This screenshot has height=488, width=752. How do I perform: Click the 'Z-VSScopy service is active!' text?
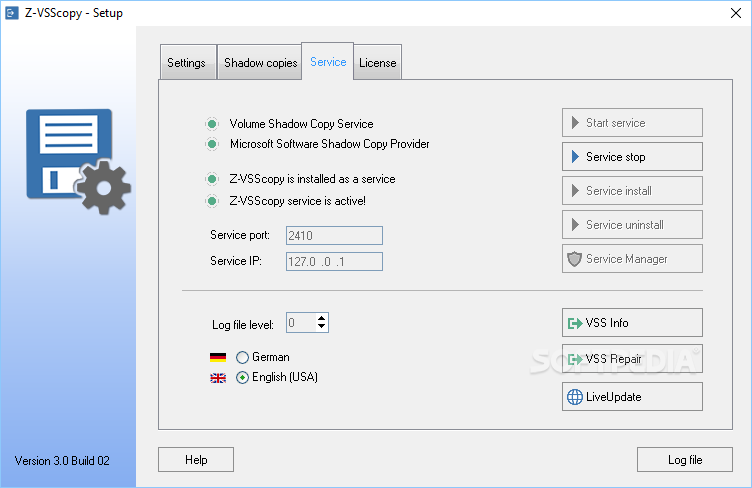click(297, 201)
